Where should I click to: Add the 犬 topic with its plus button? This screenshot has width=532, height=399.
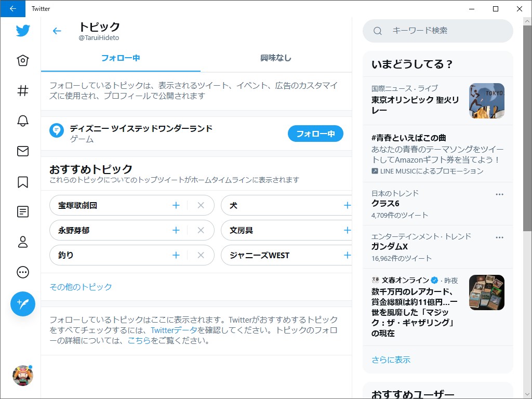coord(347,205)
